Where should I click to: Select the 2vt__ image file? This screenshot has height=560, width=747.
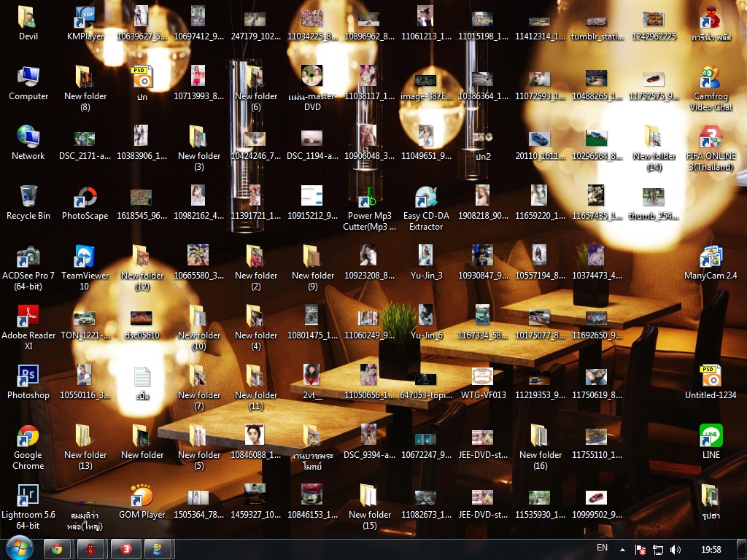(x=312, y=382)
